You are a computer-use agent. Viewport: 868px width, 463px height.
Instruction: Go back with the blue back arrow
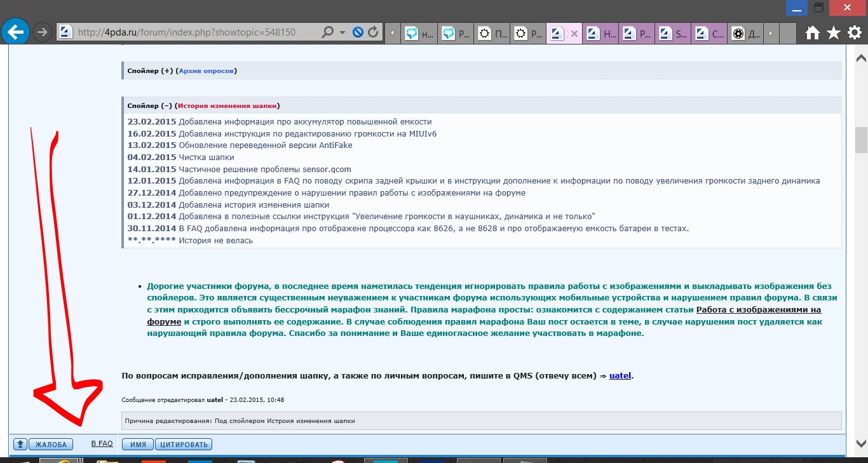point(15,31)
